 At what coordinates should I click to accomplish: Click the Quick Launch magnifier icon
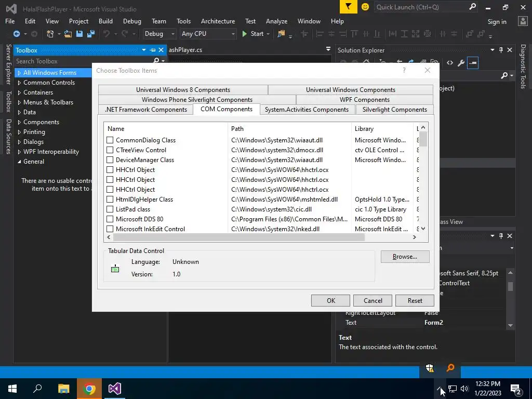472,7
